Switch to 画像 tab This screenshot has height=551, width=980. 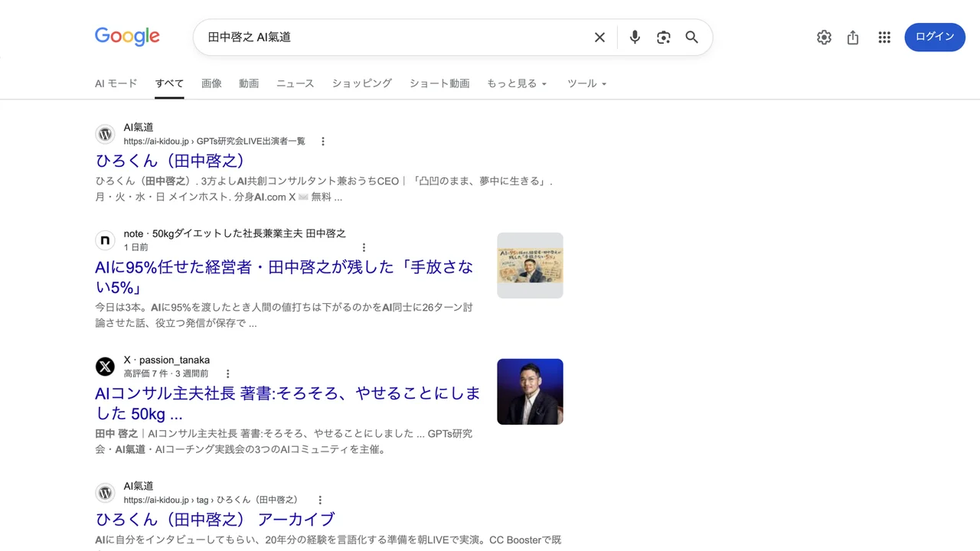click(x=211, y=83)
